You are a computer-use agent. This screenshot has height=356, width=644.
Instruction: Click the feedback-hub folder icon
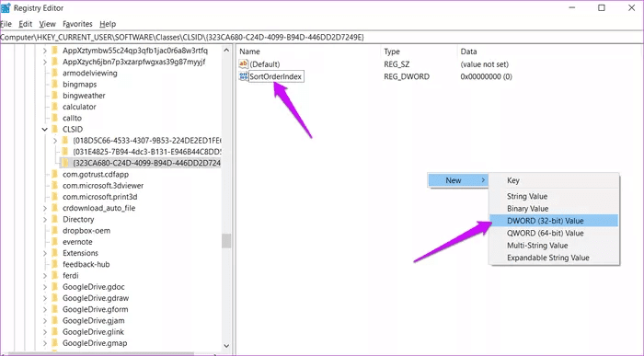[55, 264]
